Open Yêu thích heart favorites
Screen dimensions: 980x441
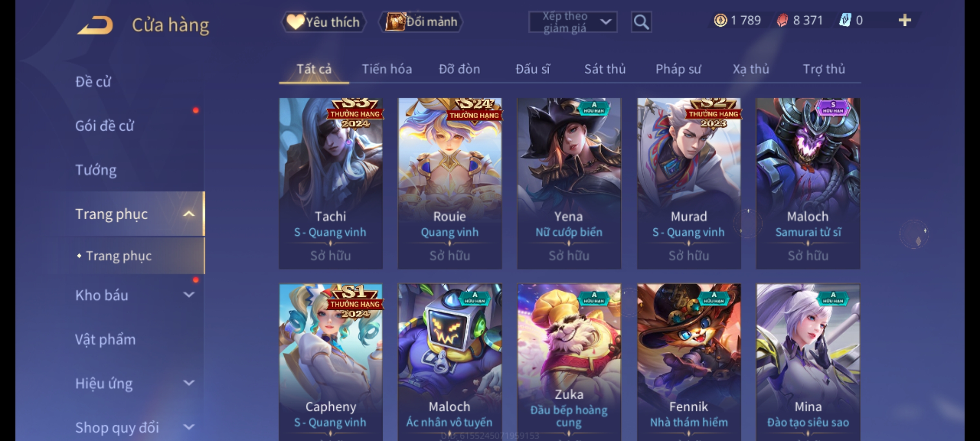[323, 22]
